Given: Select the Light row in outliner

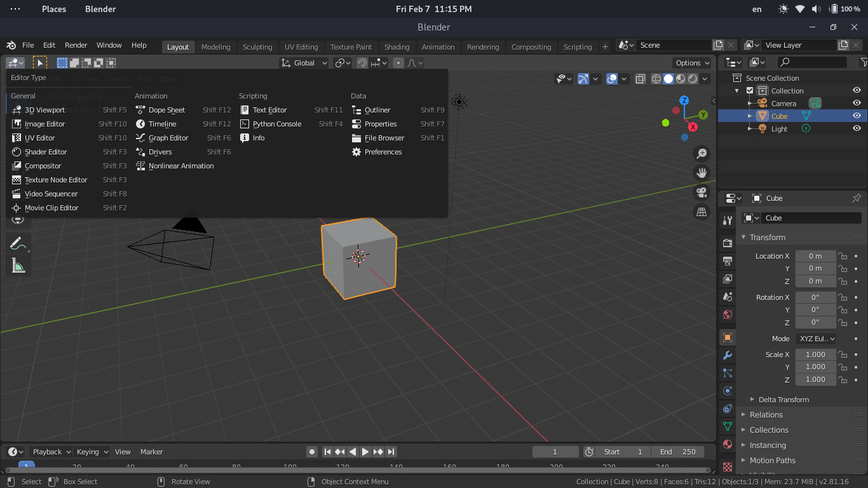Looking at the screenshot, I should coord(792,129).
